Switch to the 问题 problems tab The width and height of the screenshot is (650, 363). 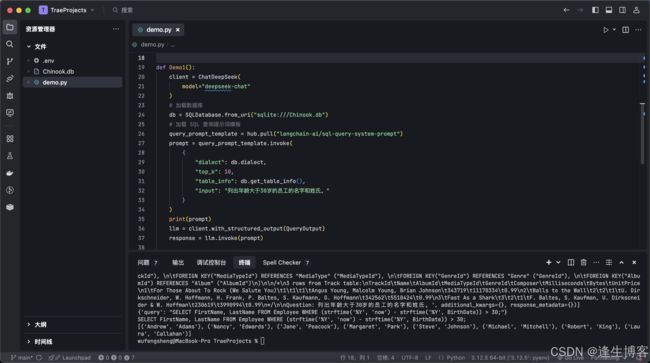[147, 262]
